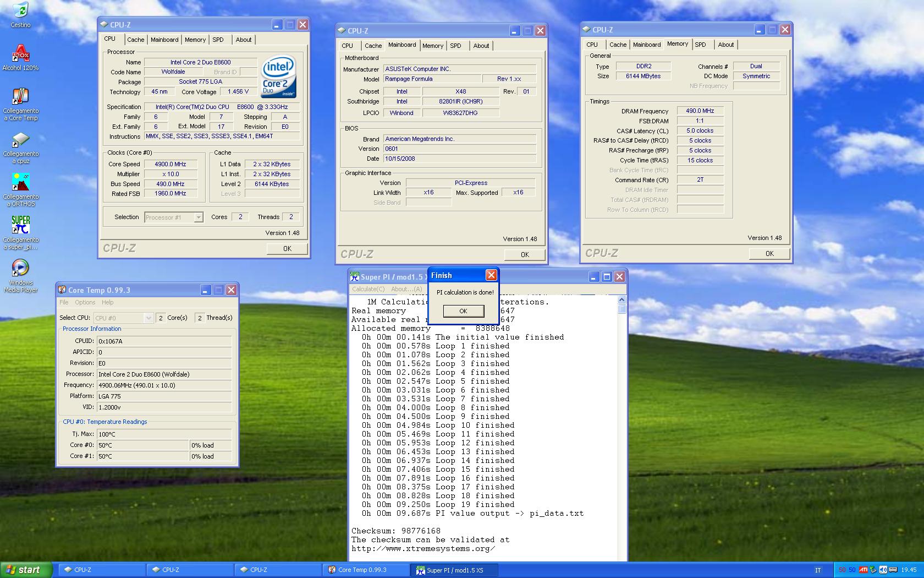Viewport: 924px width, 578px height.
Task: Open About...(A) menu in Super PI
Action: tap(406, 289)
